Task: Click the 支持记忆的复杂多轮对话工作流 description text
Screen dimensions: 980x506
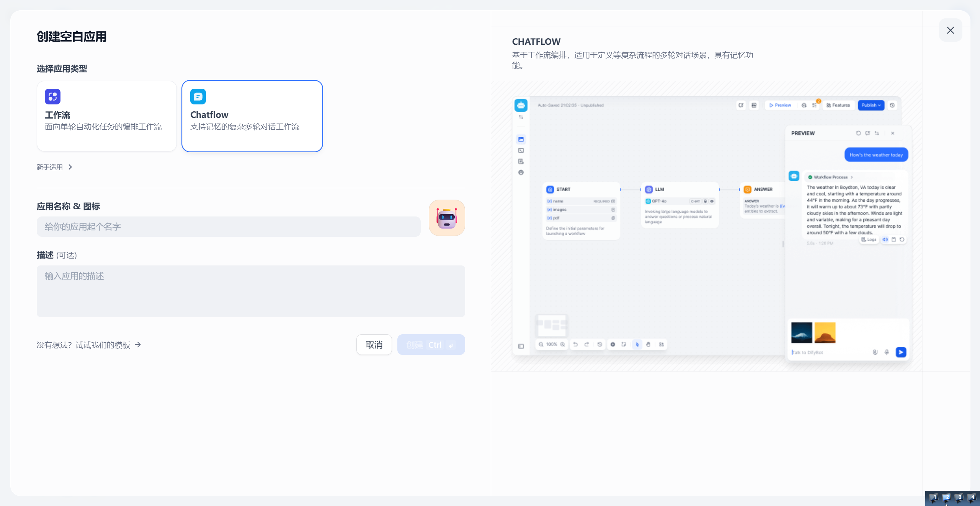Action: 245,127
